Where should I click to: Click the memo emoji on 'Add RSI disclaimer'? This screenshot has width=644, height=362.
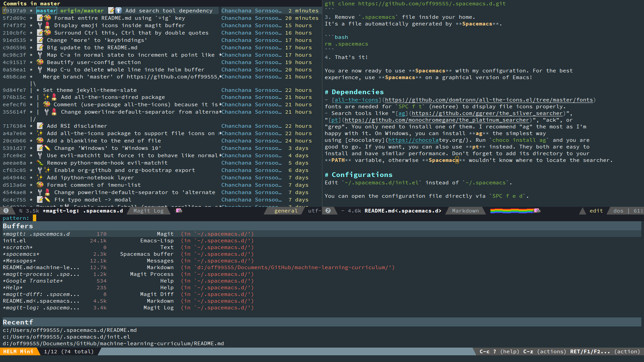click(40, 126)
